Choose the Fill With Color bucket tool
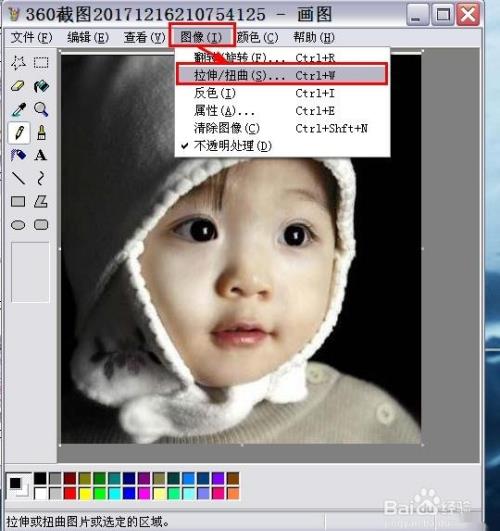The height and width of the screenshot is (531, 500). point(41,86)
